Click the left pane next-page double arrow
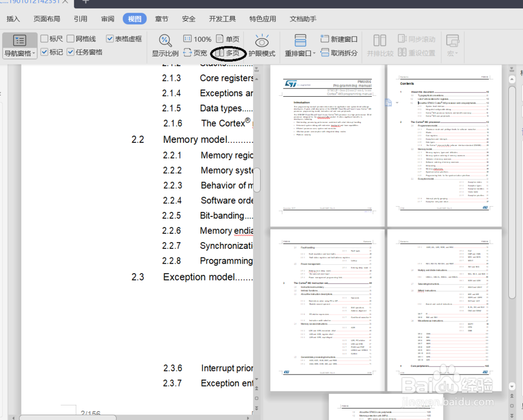Screen dimensions: 523x420 256,408
